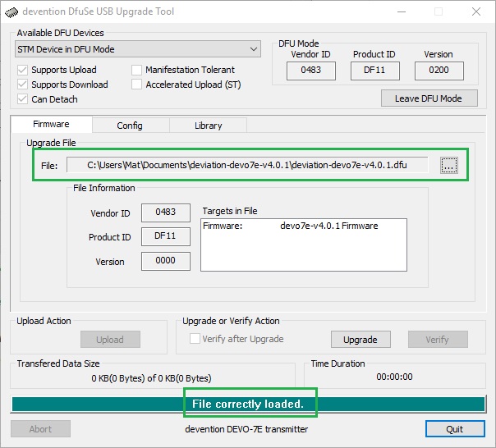This screenshot has height=448, width=496.
Task: Select the devo7e-v4.0.1 Firmware target entry
Action: click(x=304, y=226)
